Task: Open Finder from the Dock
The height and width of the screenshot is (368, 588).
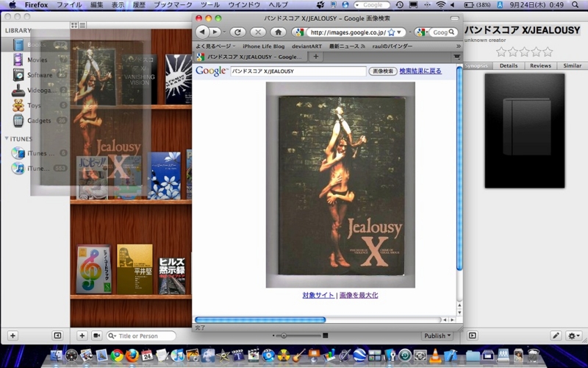Action: 57,355
